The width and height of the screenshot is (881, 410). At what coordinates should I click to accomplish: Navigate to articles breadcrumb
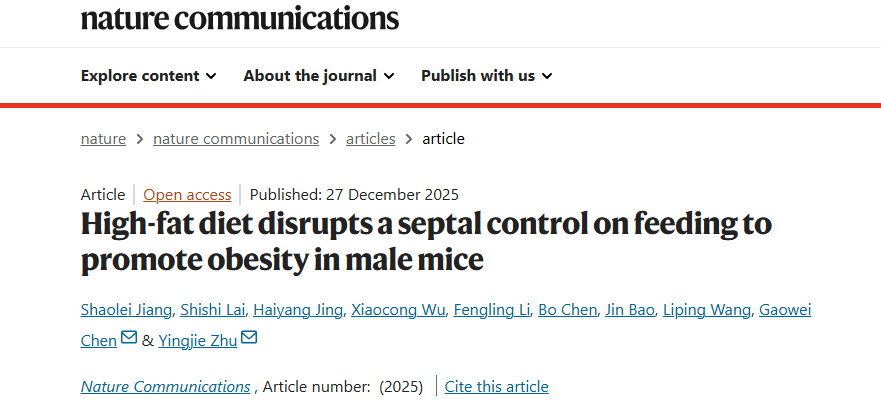point(370,139)
